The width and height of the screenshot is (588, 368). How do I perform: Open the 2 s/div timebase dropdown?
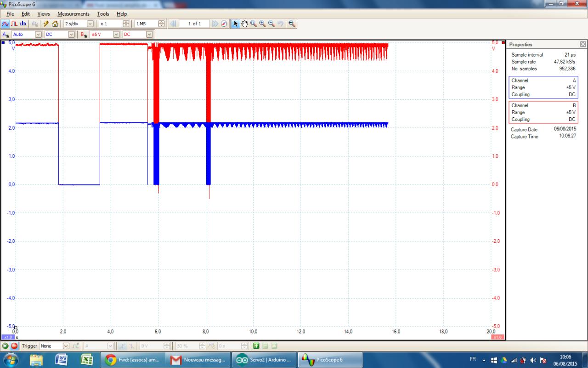90,23
